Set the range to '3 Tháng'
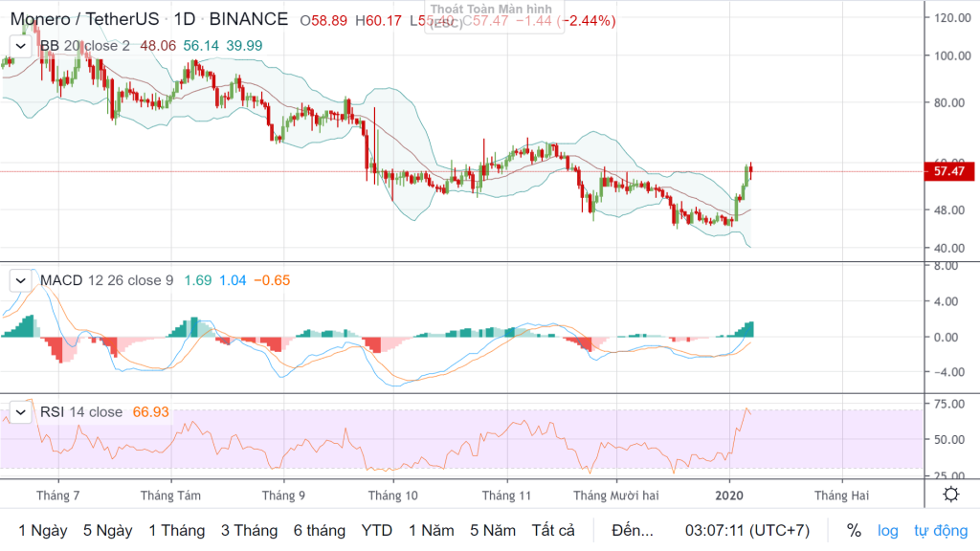The image size is (980, 551). (250, 530)
